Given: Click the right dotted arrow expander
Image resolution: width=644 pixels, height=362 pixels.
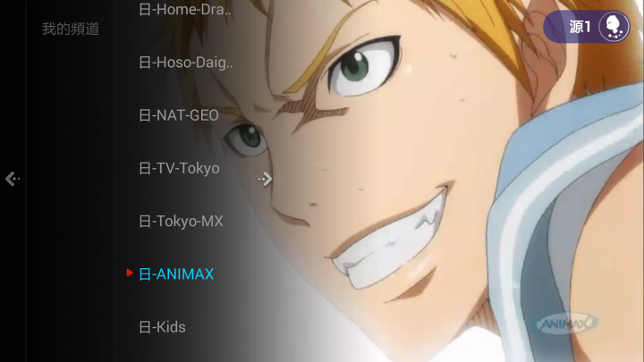Looking at the screenshot, I should point(266,179).
